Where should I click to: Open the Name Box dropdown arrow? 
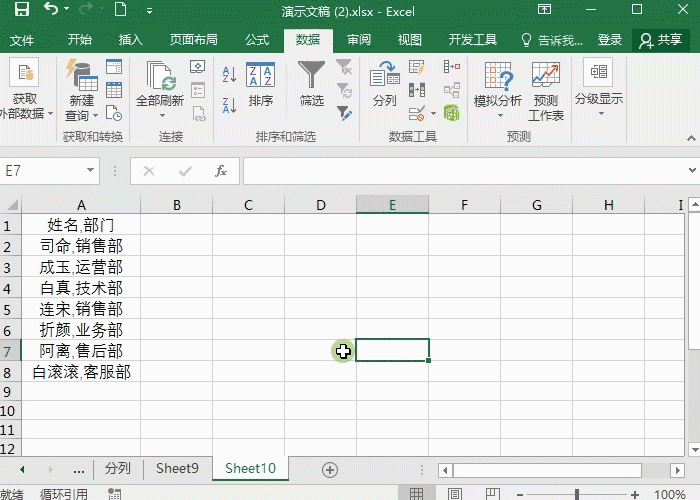[x=90, y=170]
